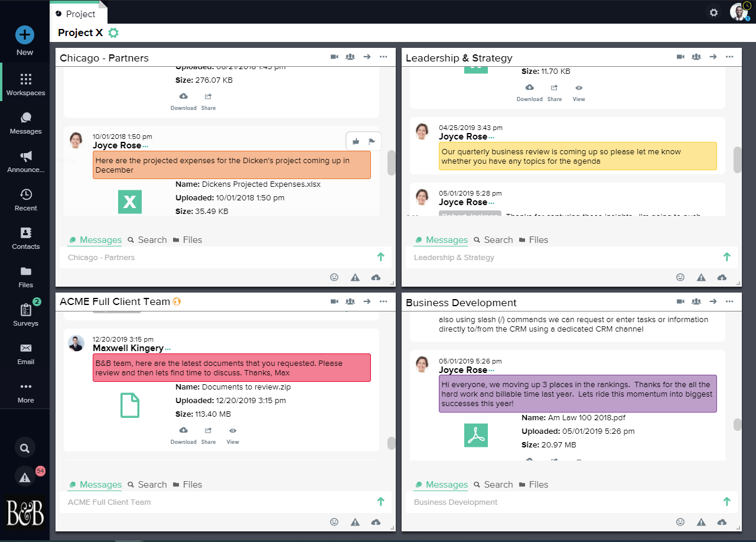Open Dickens Projected Expenses Excel file icon
The height and width of the screenshot is (542, 756).
[x=130, y=202]
